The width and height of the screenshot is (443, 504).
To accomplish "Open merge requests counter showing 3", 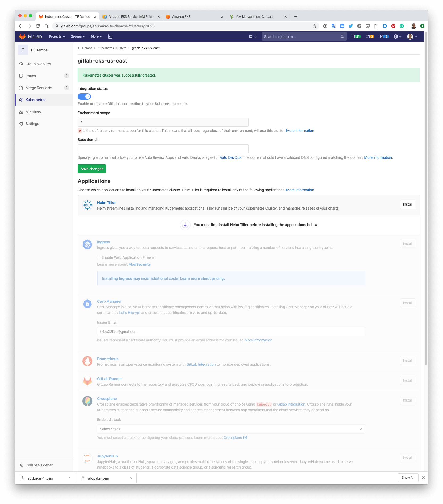I will (370, 36).
